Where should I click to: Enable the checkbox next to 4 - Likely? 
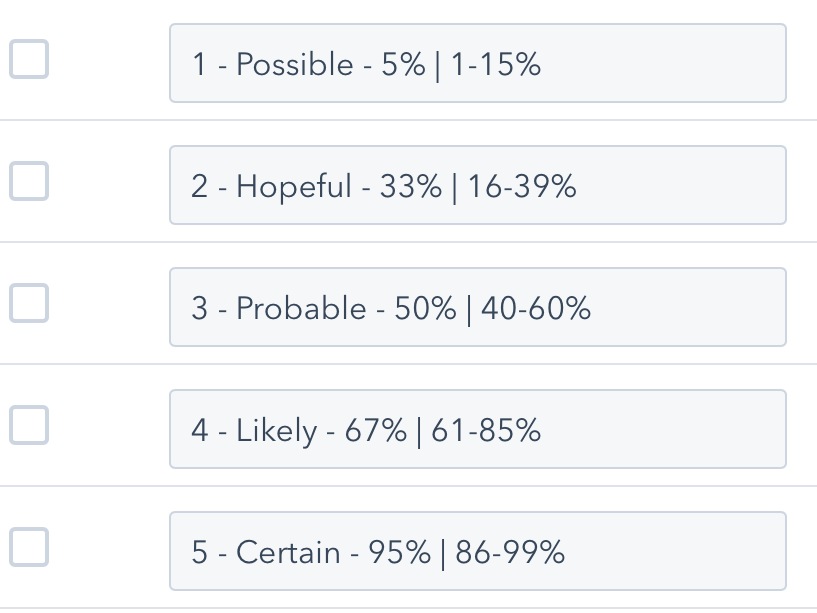click(x=29, y=425)
